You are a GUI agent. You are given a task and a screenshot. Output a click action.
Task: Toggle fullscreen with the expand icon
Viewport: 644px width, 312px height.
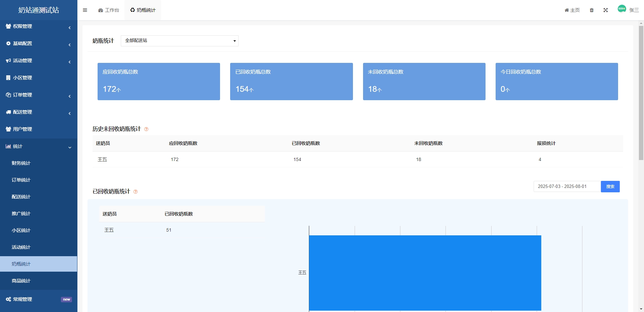605,10
